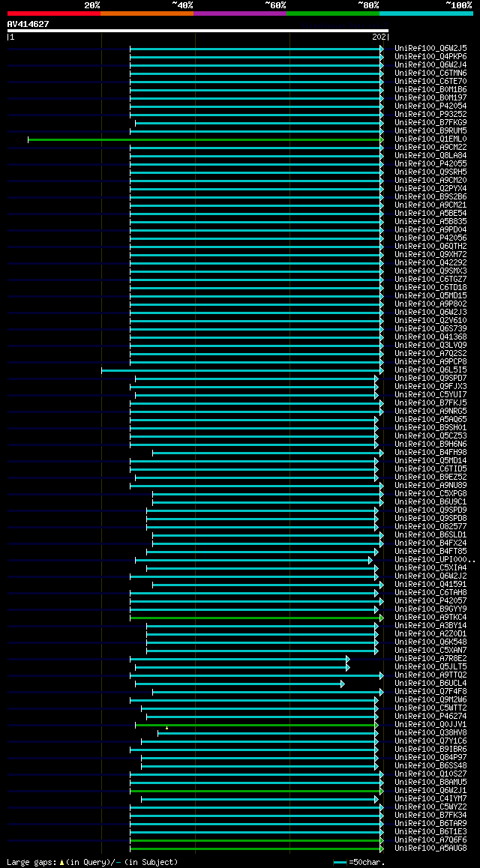The height and width of the screenshot is (868, 480).
Task: Click the UniRef100_A9TTQ2 label
Action: (430, 675)
